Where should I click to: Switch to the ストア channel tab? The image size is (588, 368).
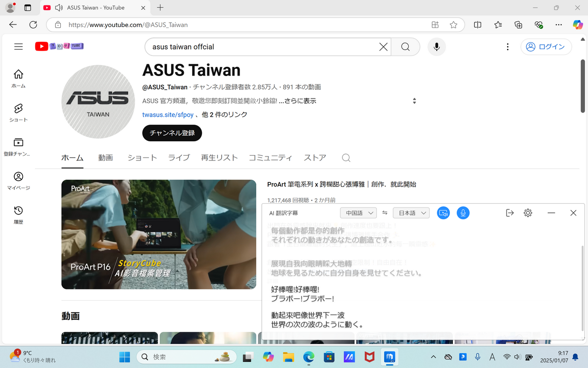click(315, 158)
